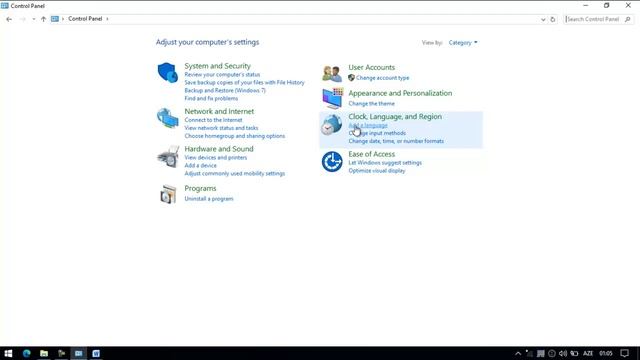Open the User Accounts people icon
Image resolution: width=640 pixels, height=360 pixels.
[x=332, y=74]
